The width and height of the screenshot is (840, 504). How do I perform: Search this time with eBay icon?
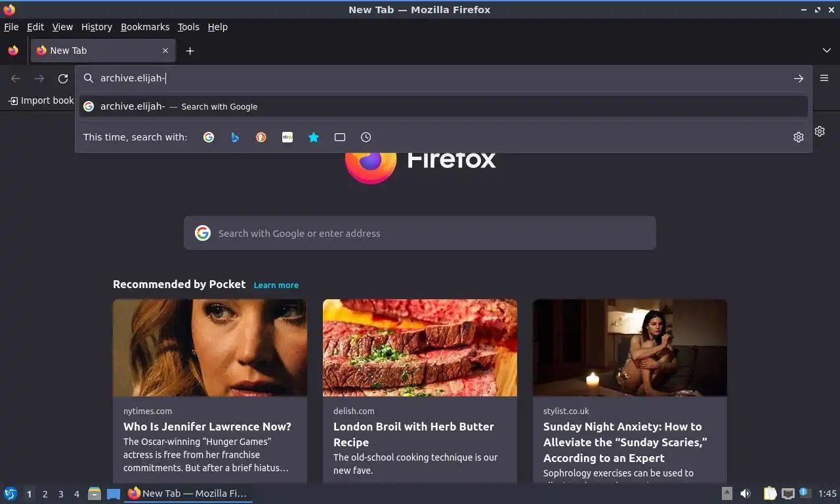287,137
